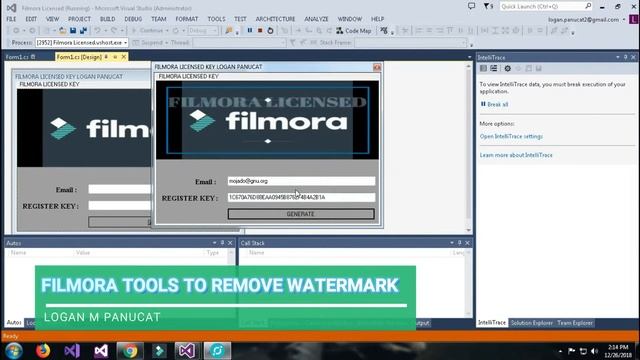The width and height of the screenshot is (640, 360).
Task: Pause debugging with Break All icon
Action: tap(250, 31)
